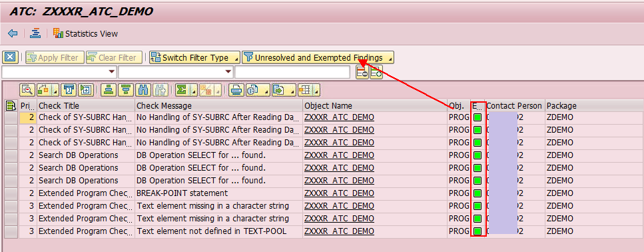Click priority 3 cell in TEXT-POOL row
The height and width of the screenshot is (252, 644).
[x=28, y=231]
